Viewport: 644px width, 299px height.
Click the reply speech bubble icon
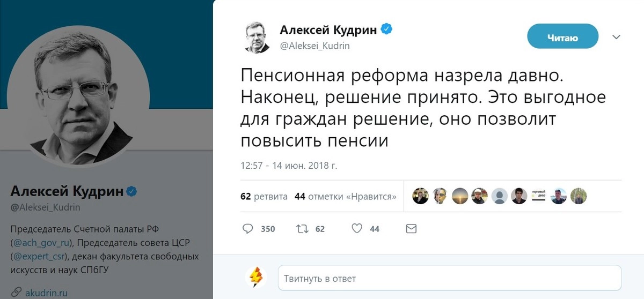(x=247, y=229)
